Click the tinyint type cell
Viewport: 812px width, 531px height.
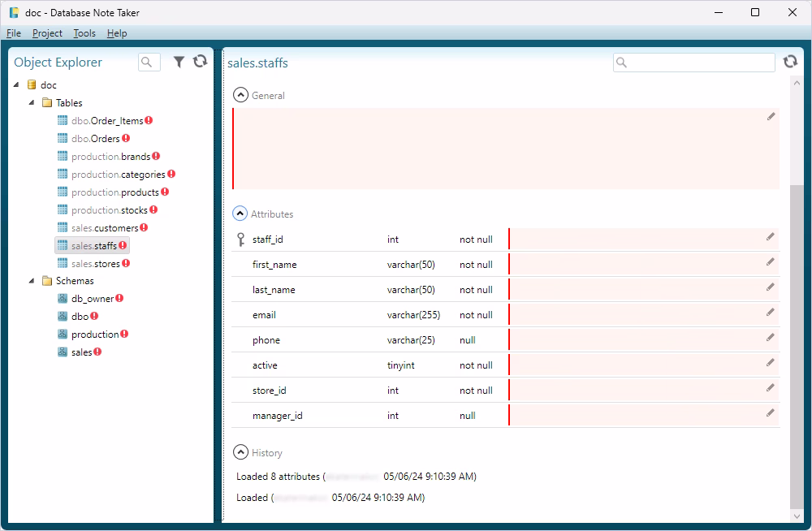[x=401, y=365]
